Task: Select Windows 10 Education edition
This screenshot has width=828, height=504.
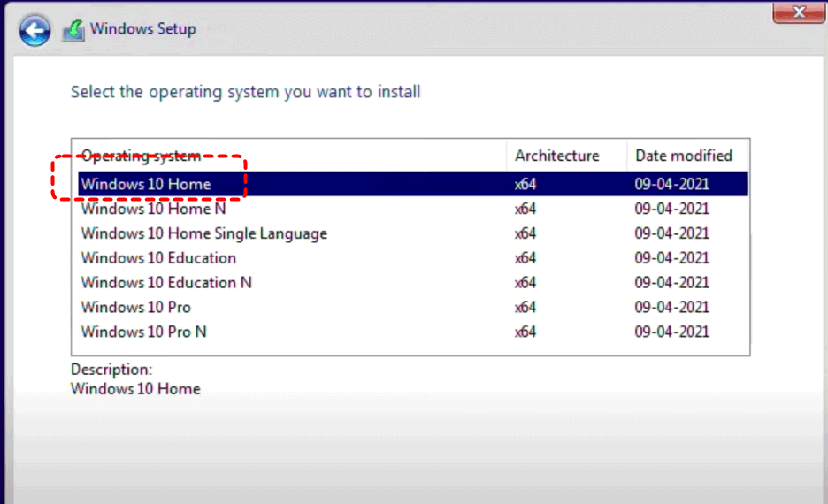Action: tap(413, 257)
